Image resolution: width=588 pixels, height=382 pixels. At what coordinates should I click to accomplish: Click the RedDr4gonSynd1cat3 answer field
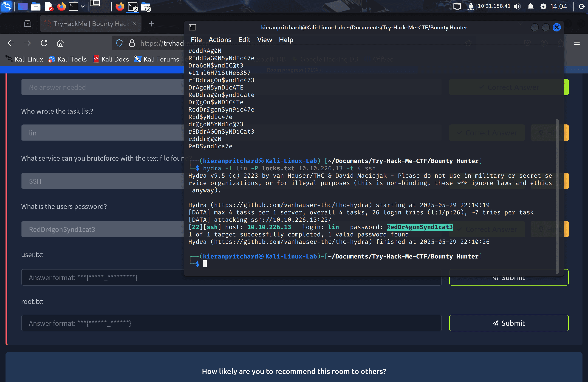tap(102, 229)
